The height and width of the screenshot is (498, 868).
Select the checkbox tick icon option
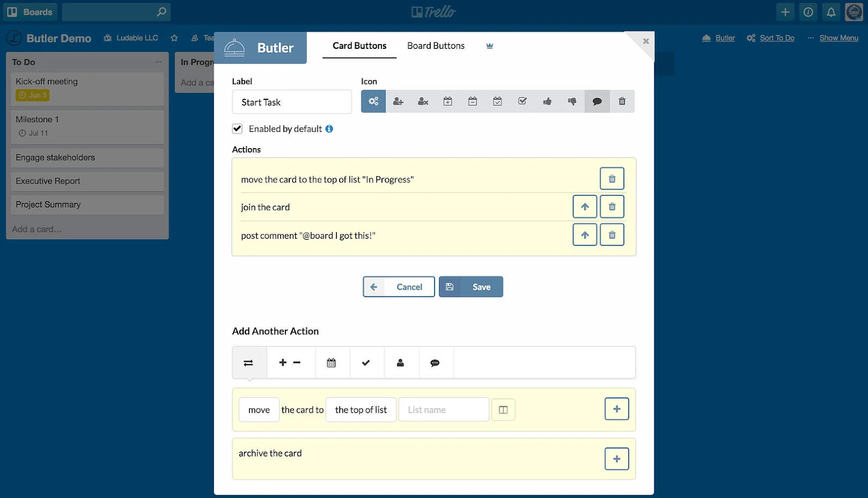(522, 101)
